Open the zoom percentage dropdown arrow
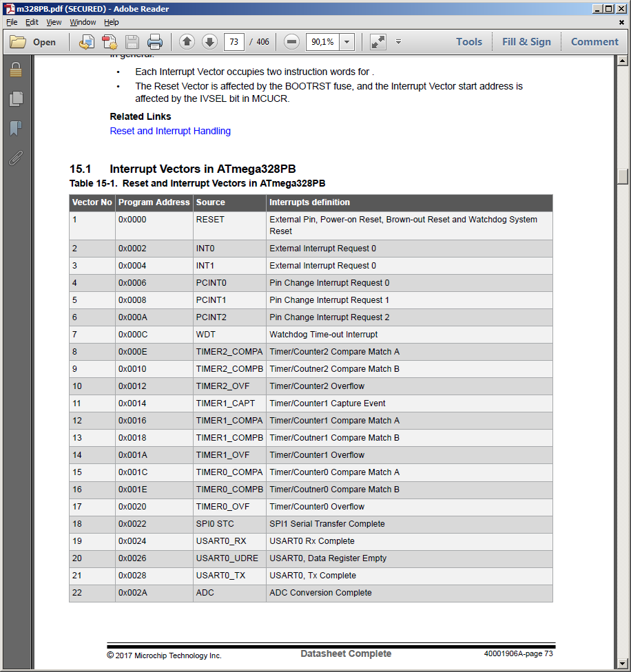 pos(346,42)
